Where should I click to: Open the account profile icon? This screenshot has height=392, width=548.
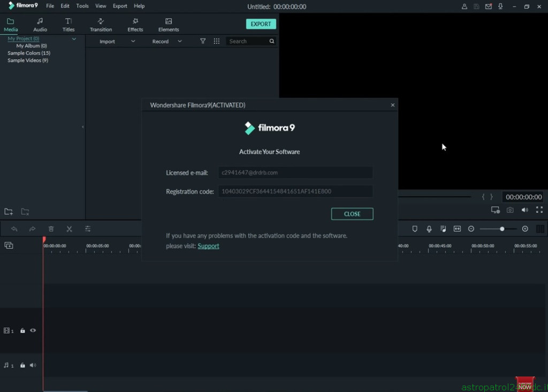464,6
